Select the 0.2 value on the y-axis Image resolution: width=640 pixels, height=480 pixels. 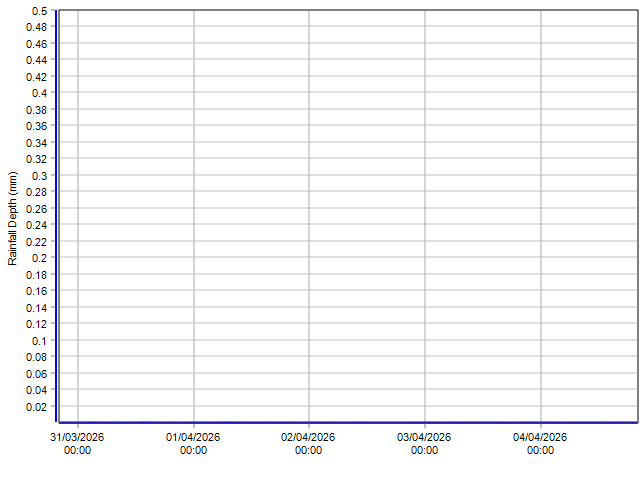tap(39, 258)
